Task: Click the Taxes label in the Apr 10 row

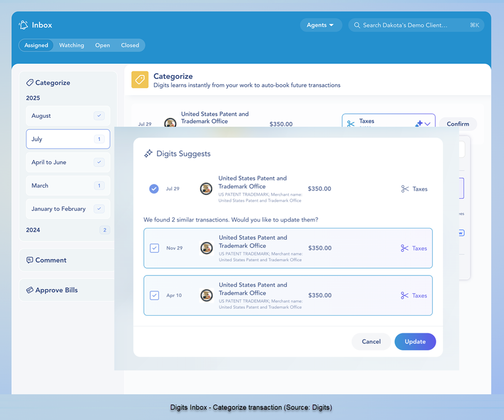Action: (419, 295)
